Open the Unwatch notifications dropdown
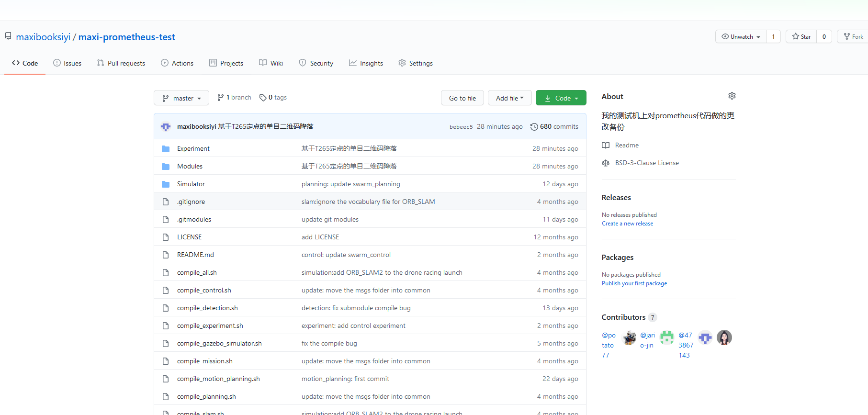 tap(741, 37)
